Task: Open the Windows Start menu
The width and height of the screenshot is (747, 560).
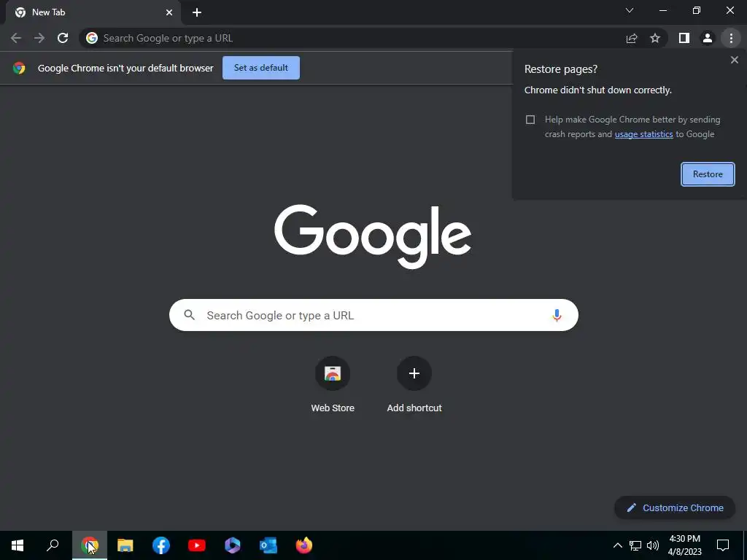Action: click(x=18, y=545)
